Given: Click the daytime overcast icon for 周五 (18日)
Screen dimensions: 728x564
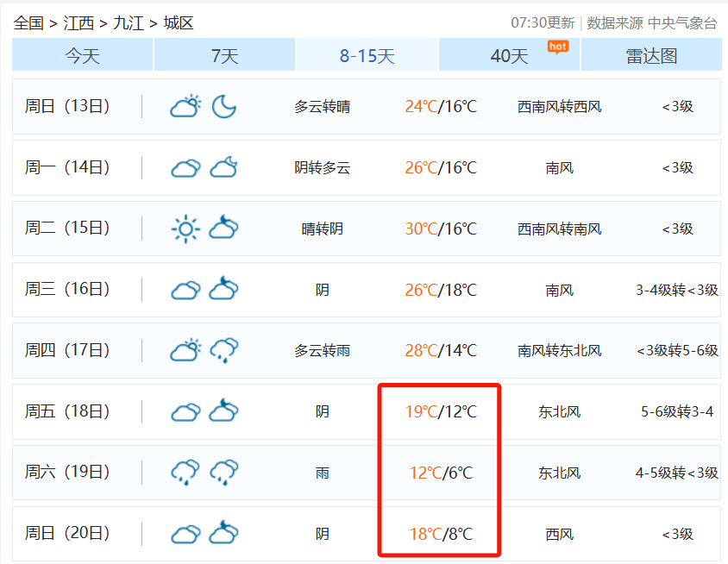Looking at the screenshot, I should [x=185, y=411].
